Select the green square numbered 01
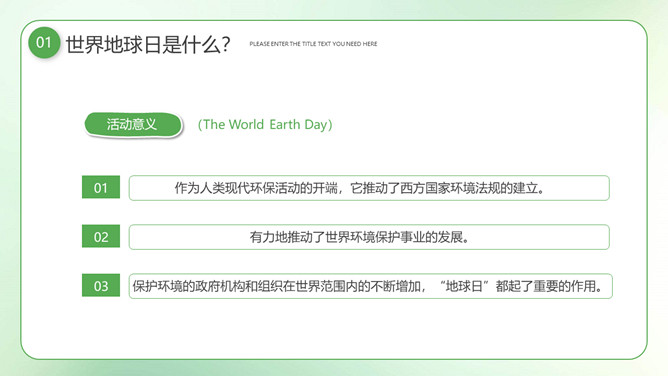 click(101, 187)
